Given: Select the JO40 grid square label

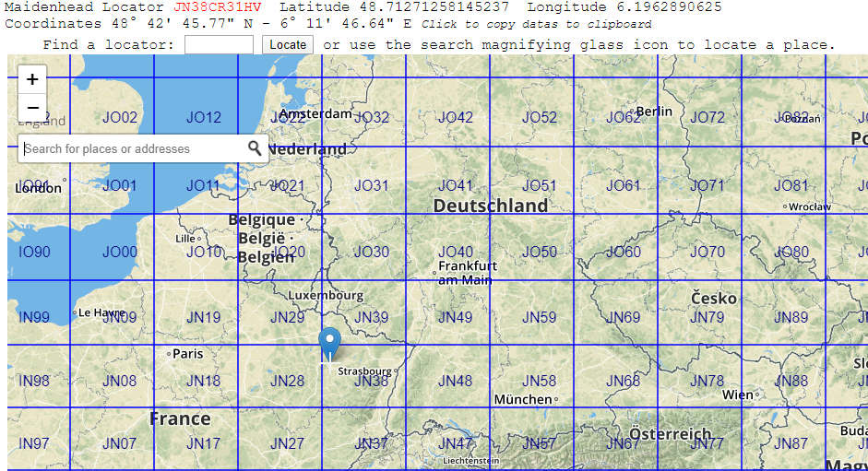Looking at the screenshot, I should [x=456, y=253].
